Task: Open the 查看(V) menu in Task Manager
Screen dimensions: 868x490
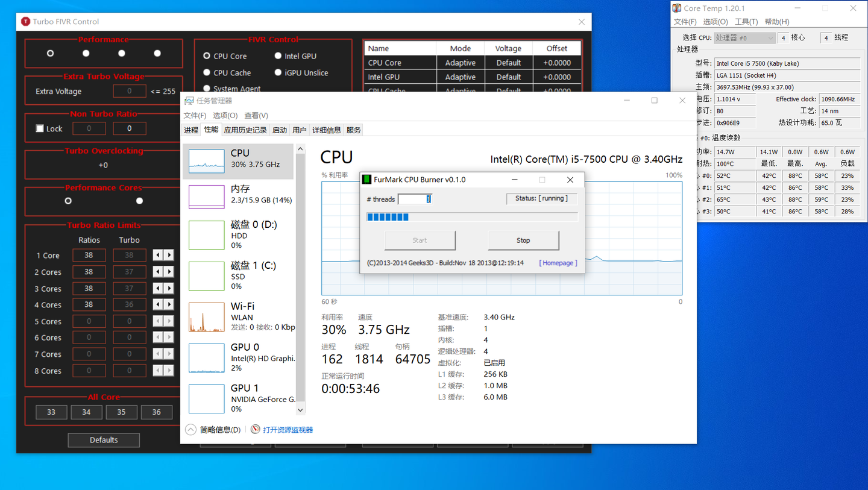Action: coord(256,115)
